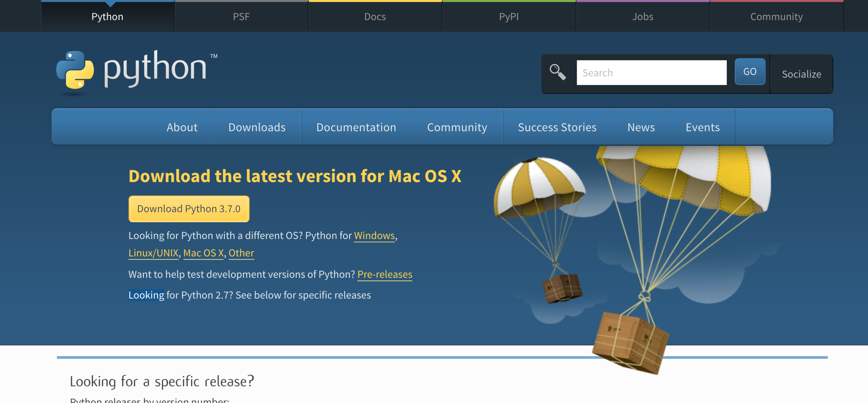The width and height of the screenshot is (868, 403).
Task: Select the Community top tab
Action: click(776, 17)
